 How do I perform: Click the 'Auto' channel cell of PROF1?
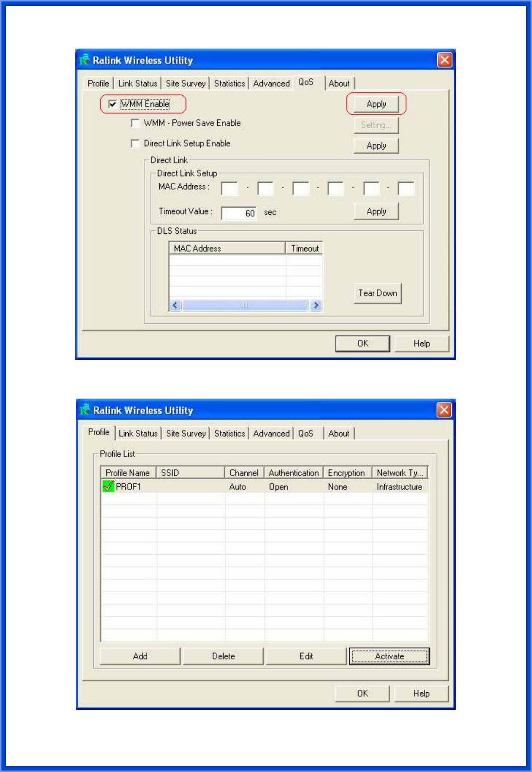[238, 487]
